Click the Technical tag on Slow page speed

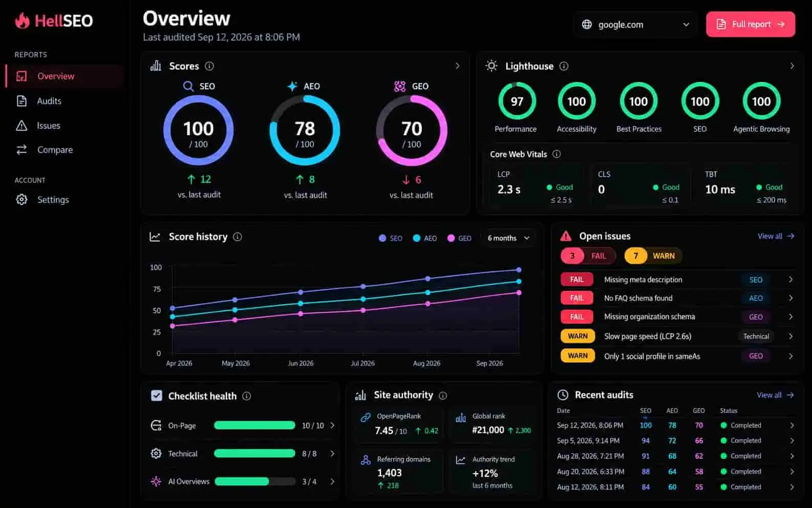(756, 336)
